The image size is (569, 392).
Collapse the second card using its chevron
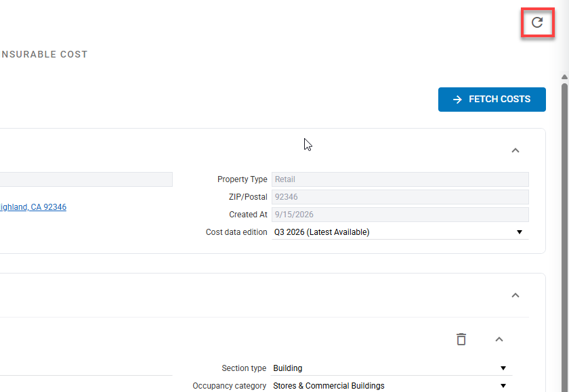point(515,295)
